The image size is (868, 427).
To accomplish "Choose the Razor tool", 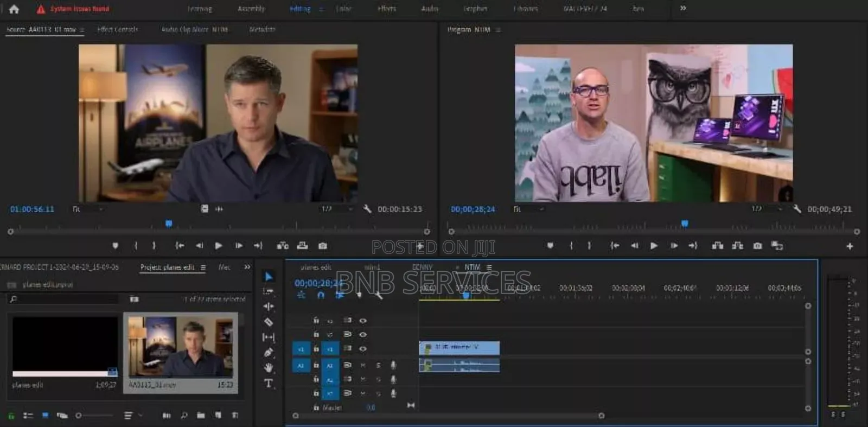I will (269, 322).
